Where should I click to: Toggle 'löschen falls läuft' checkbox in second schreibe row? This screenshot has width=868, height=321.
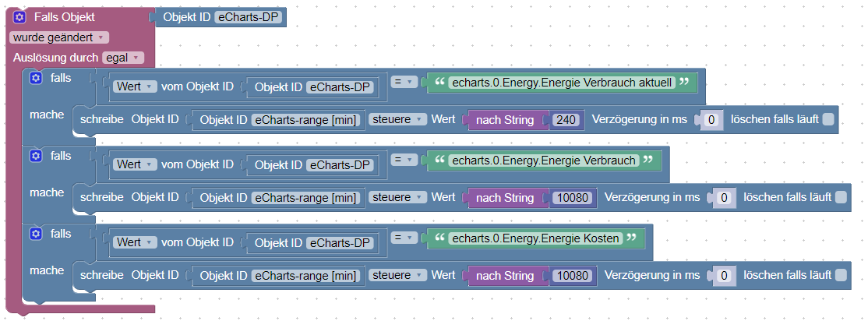pos(841,198)
